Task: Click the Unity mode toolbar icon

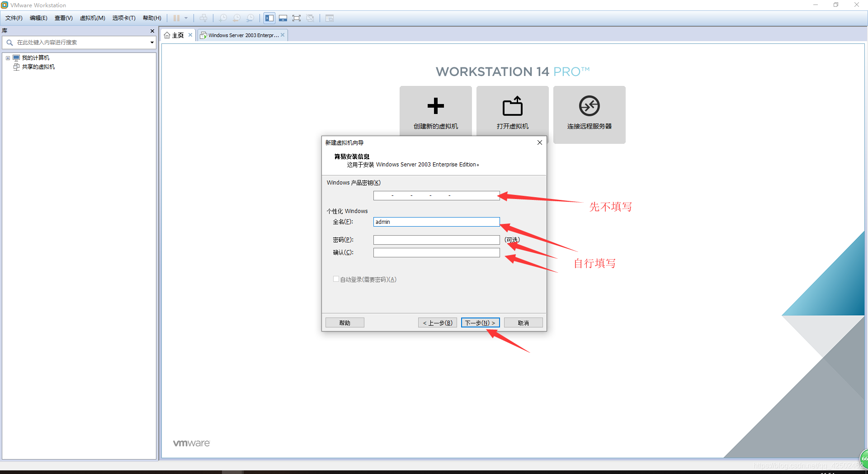Action: tap(310, 18)
